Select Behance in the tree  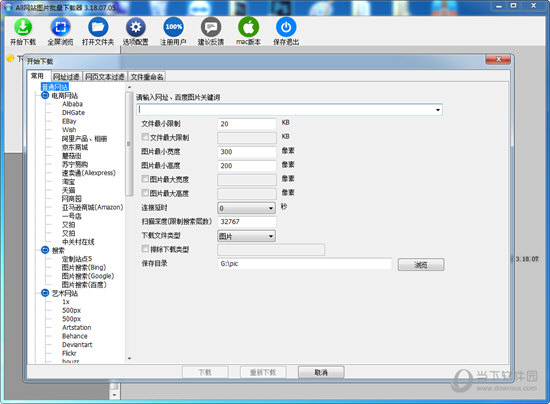75,336
